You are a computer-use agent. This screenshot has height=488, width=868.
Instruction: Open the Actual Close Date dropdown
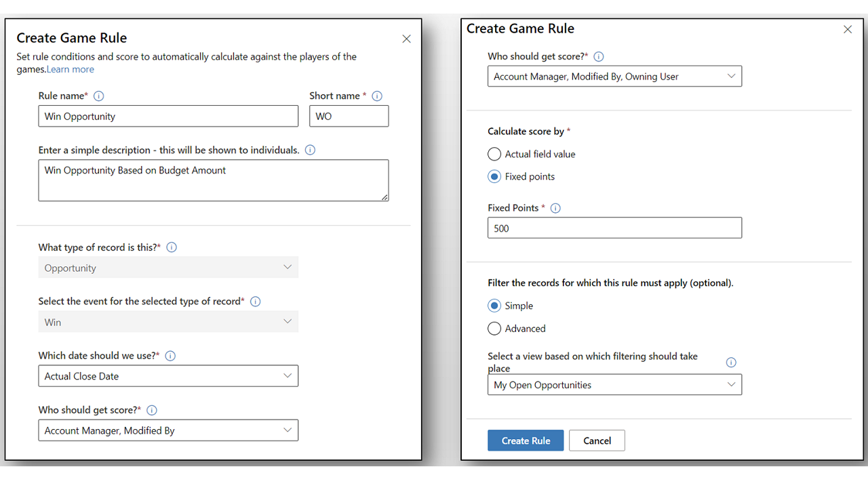pos(168,376)
